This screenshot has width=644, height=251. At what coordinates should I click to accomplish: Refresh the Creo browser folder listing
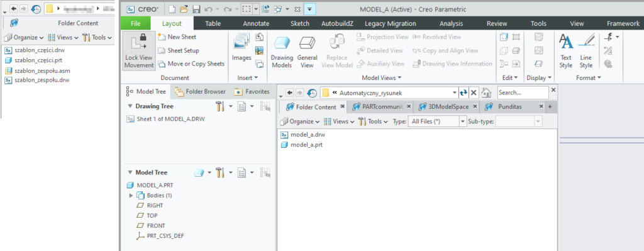click(464, 92)
